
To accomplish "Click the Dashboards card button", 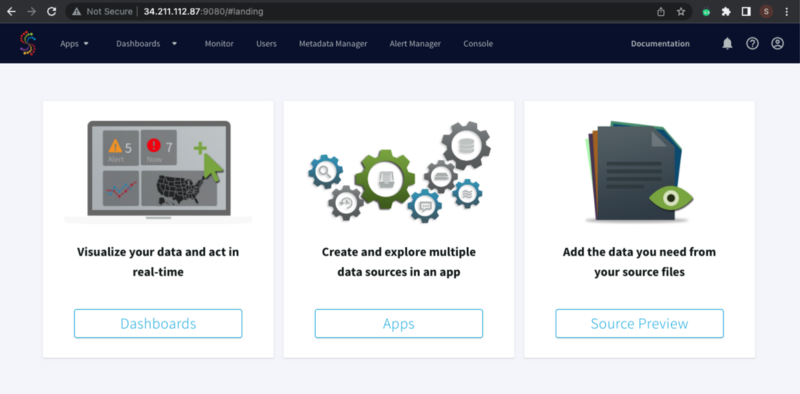I will tap(158, 324).
